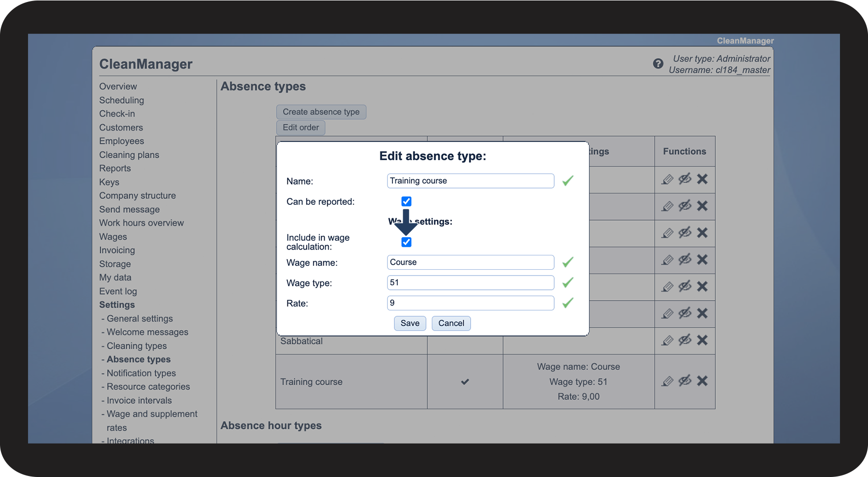This screenshot has height=477, width=868.
Task: Click the edit pencil in first table row
Action: coord(667,179)
